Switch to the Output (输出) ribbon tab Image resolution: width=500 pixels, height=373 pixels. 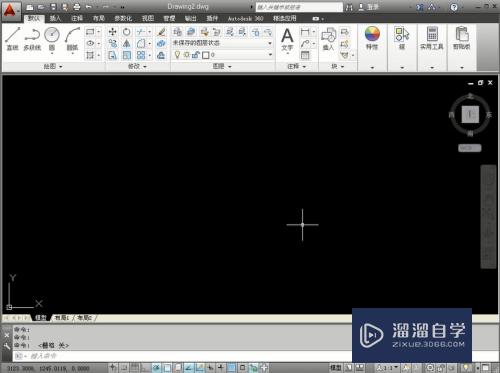(191, 18)
